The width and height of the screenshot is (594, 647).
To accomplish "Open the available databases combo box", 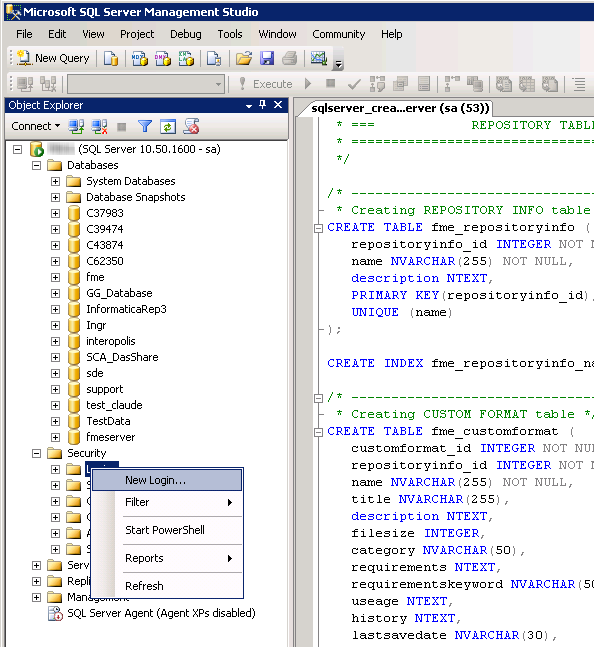I will coord(146,84).
